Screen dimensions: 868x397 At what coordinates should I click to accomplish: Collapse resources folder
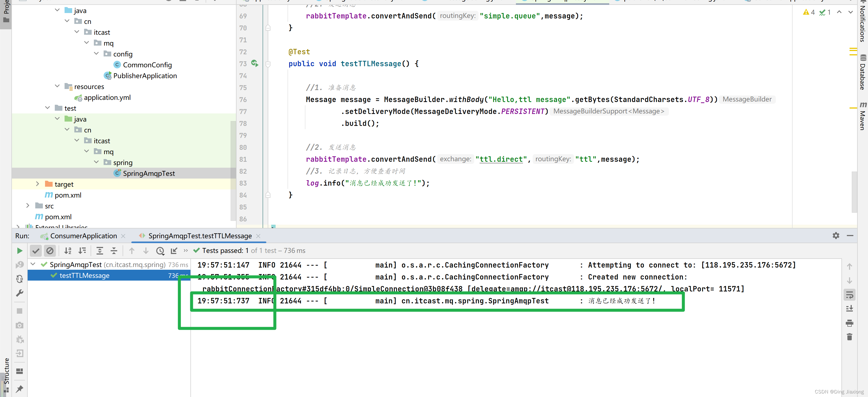tap(57, 86)
